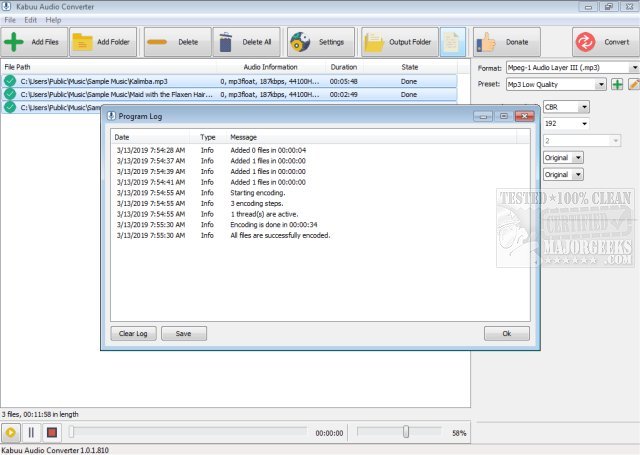The image size is (640, 455).
Task: Select the Kalimba.mp3 file row
Action: [x=229, y=81]
